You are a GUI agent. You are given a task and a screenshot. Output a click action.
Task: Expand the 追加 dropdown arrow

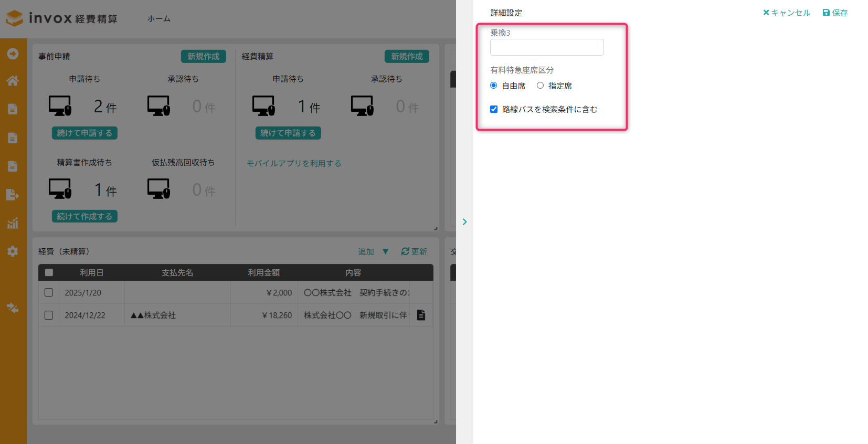click(x=386, y=251)
